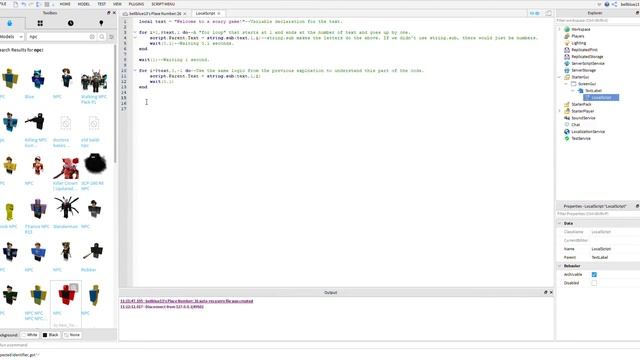The image size is (640, 360).
Task: Close the LocalScript editor tab
Action: (x=219, y=13)
